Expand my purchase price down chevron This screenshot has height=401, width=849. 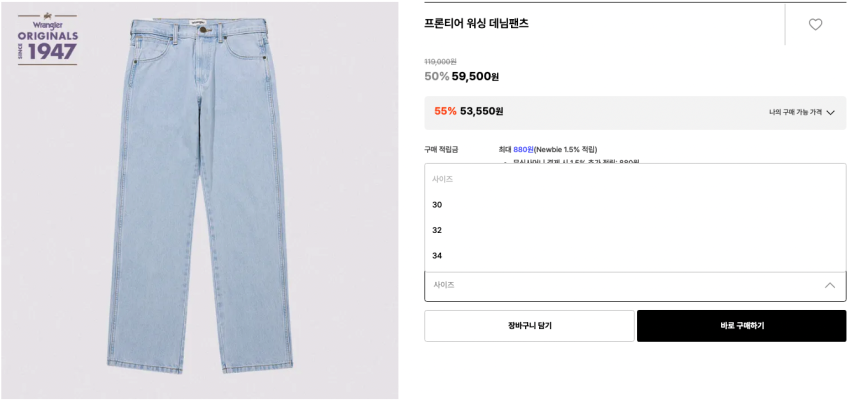[831, 113]
